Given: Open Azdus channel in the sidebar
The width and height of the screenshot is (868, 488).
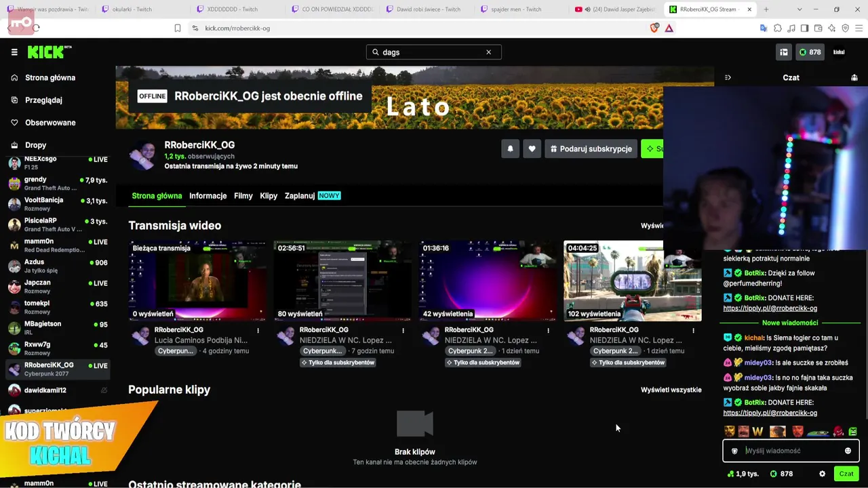Looking at the screenshot, I should point(58,266).
